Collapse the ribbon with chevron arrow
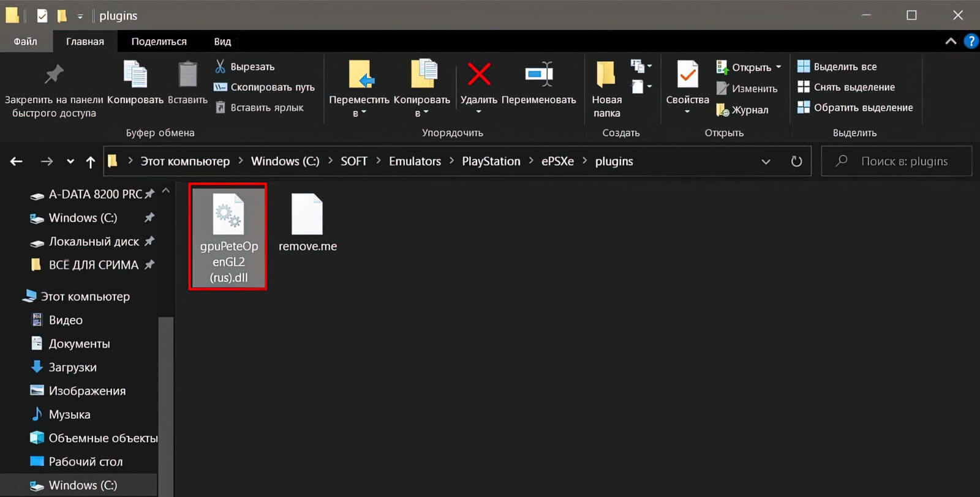The width and height of the screenshot is (980, 497). (951, 41)
